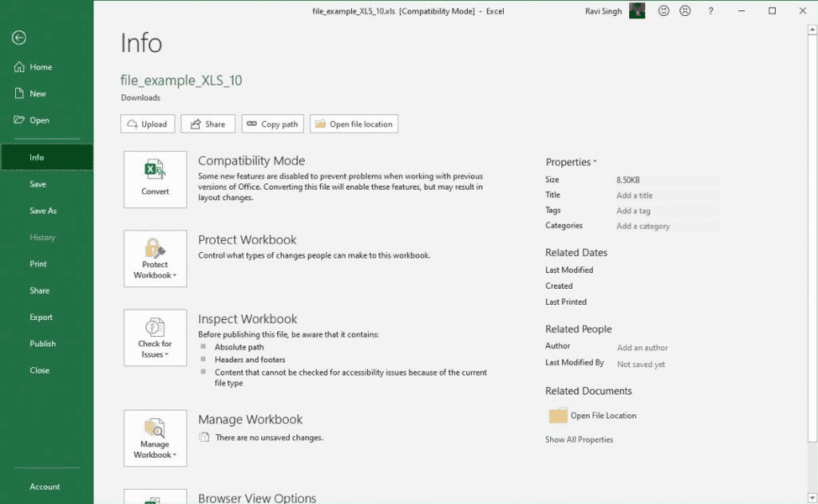Click the feedback smiley icon in the title bar

tap(663, 10)
